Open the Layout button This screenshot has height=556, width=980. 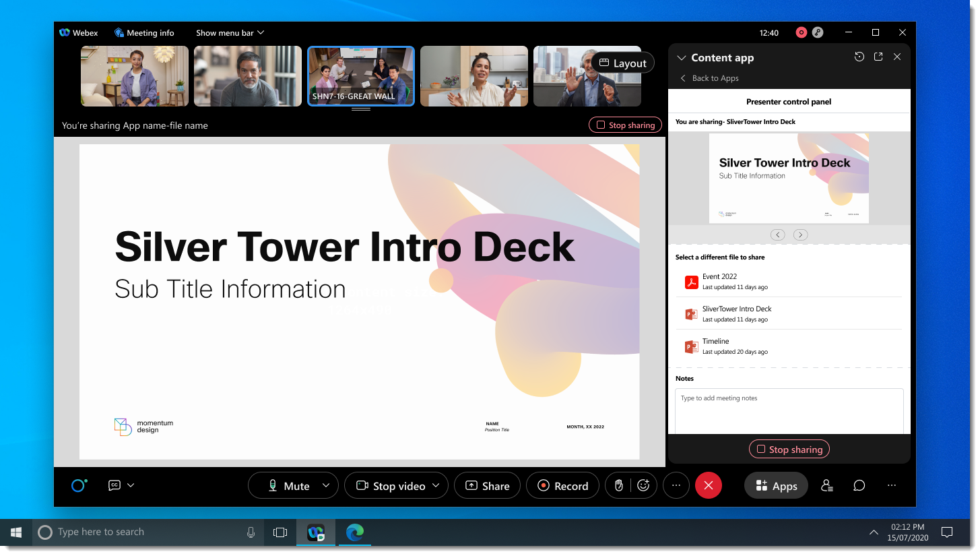point(622,63)
